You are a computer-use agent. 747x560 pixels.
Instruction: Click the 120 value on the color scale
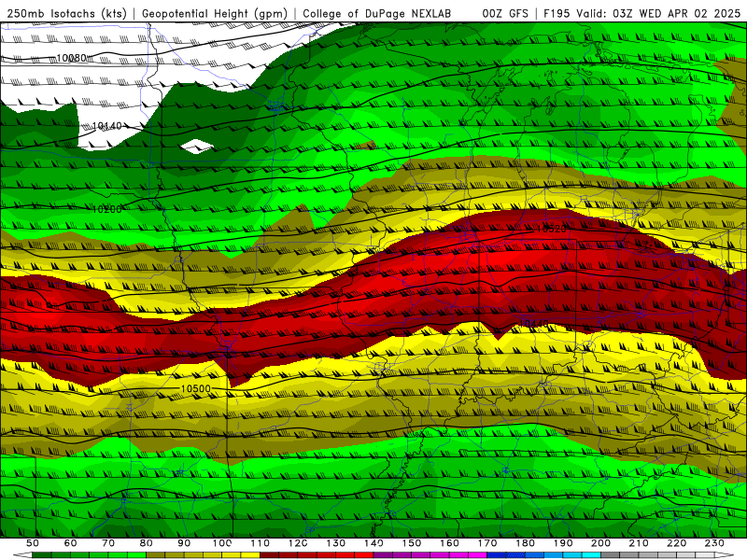point(298,543)
